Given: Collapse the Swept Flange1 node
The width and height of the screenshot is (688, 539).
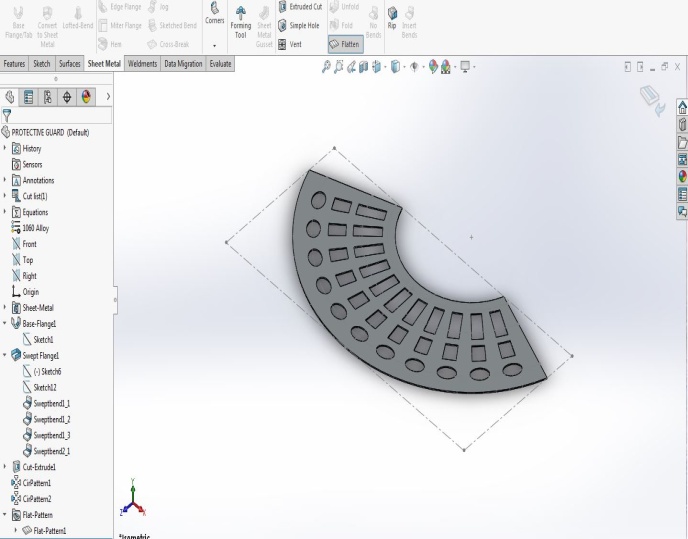Looking at the screenshot, I should coord(5,355).
